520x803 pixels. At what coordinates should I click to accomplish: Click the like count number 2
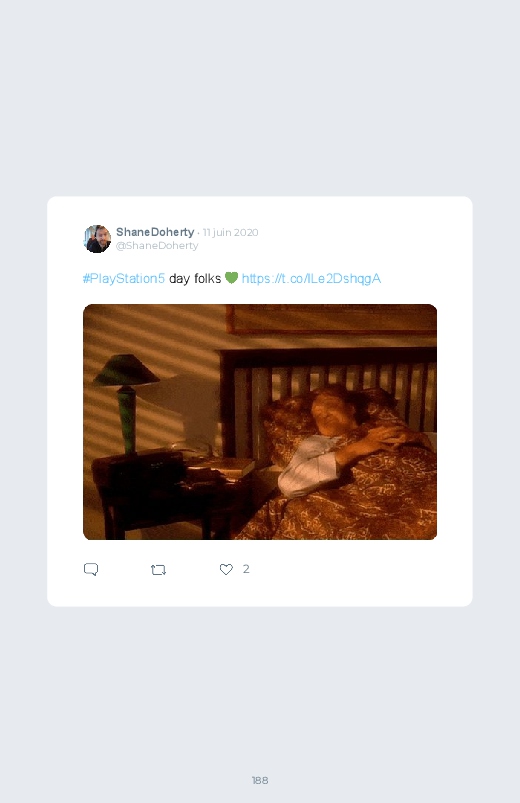(246, 569)
